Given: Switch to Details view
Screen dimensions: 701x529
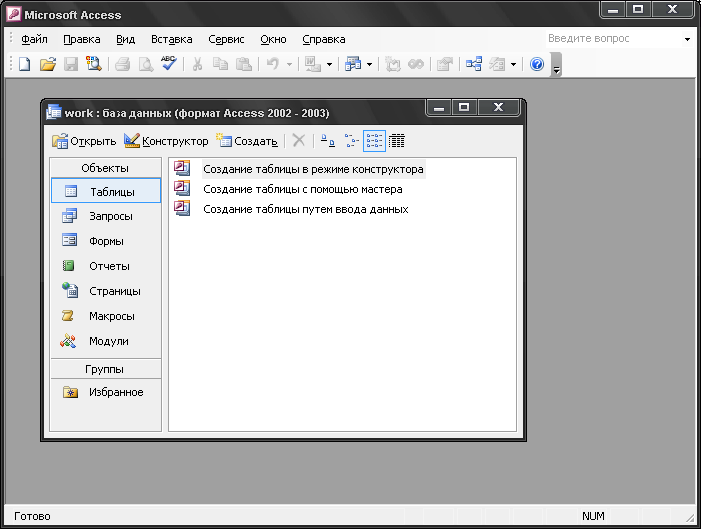Looking at the screenshot, I should tap(397, 141).
